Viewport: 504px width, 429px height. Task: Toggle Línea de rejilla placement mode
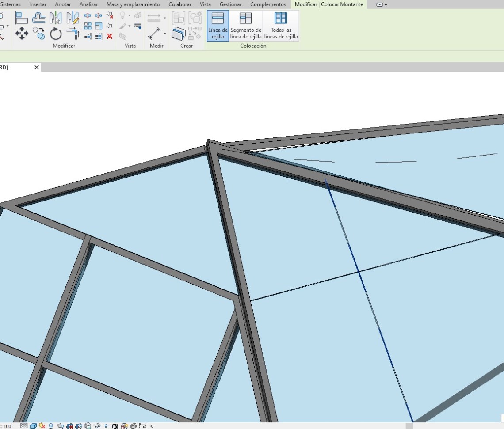pyautogui.click(x=218, y=26)
